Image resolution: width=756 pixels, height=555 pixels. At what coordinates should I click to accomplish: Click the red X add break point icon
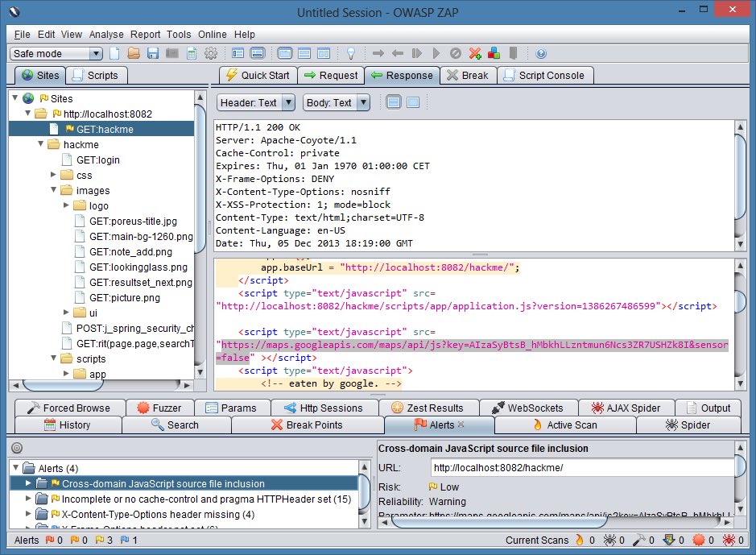click(475, 53)
